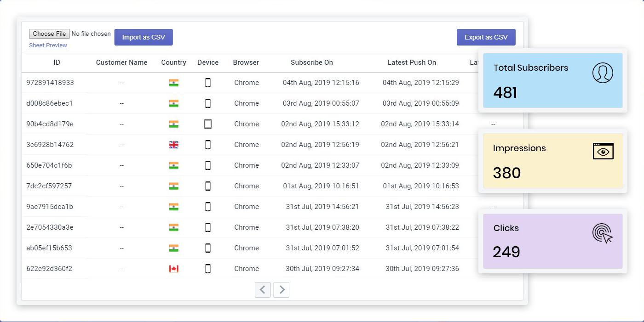This screenshot has width=644, height=322.
Task: Go to the next page of subscribers
Action: coord(282,290)
